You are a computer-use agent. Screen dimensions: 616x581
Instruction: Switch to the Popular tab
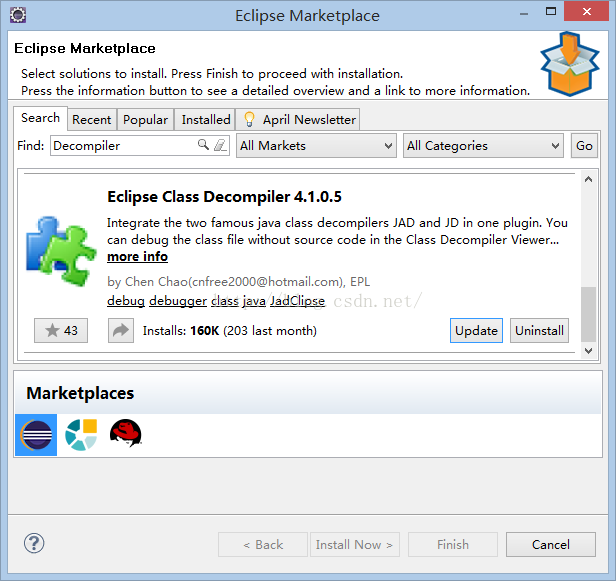click(x=145, y=119)
